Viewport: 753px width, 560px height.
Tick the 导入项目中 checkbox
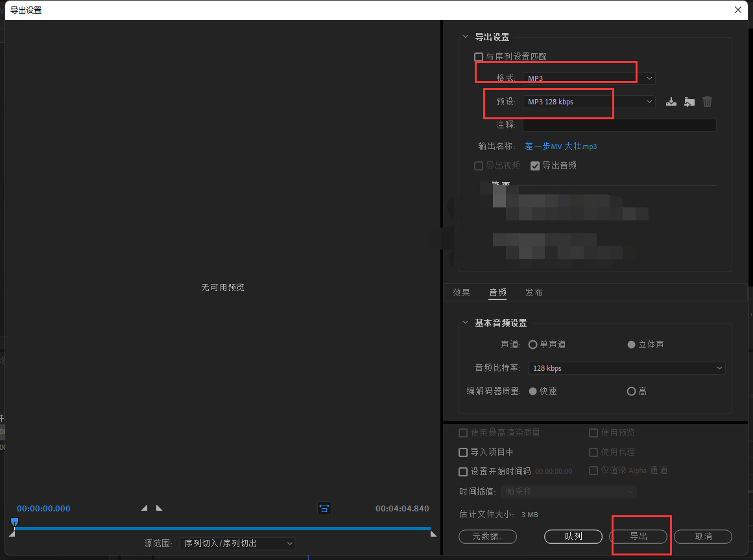[x=463, y=452]
